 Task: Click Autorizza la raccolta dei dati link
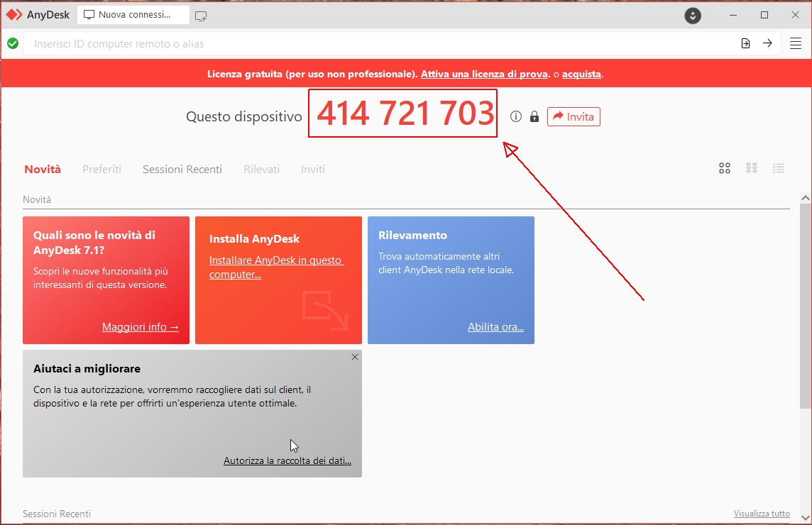(287, 461)
